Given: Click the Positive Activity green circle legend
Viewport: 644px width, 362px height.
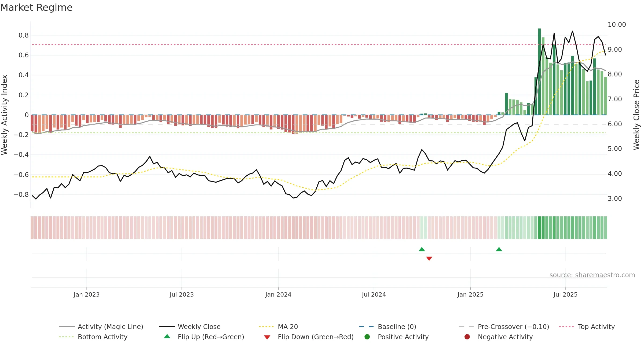Looking at the screenshot, I should [x=367, y=337].
